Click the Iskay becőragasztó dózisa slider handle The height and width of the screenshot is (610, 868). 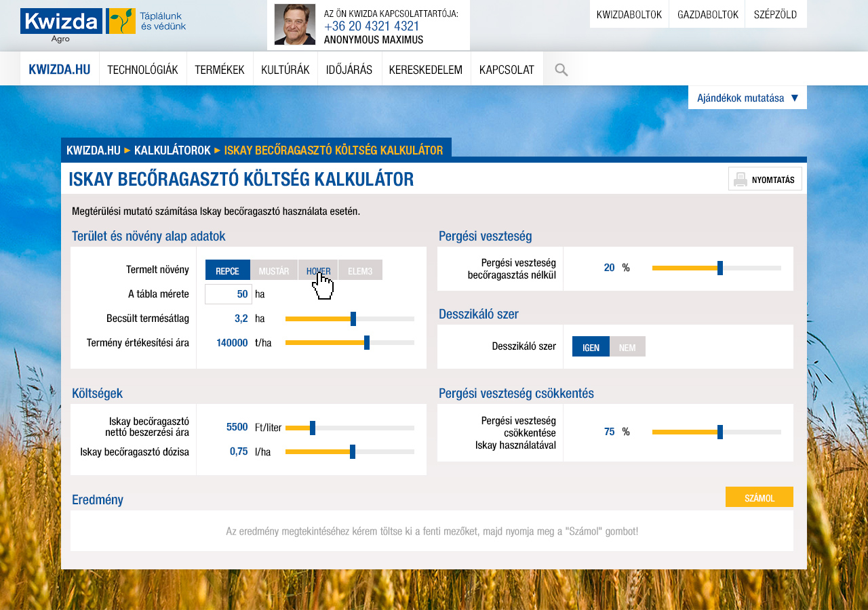click(x=353, y=452)
